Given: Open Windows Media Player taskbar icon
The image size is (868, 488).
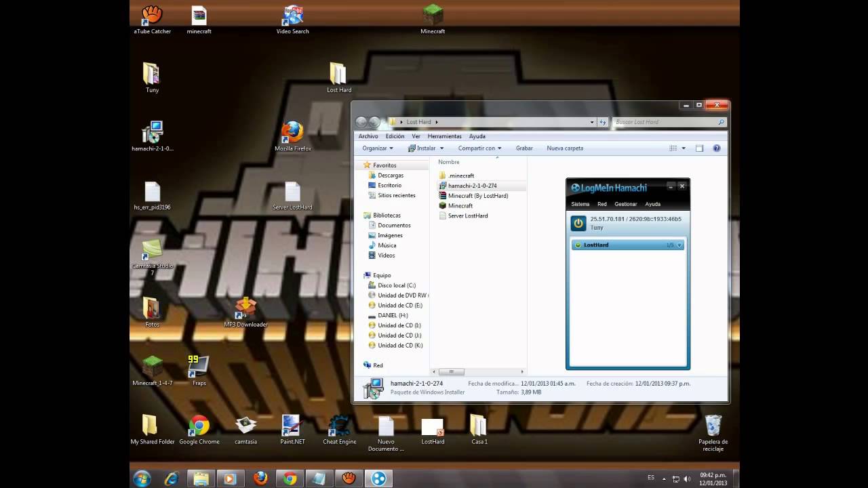Looking at the screenshot, I should (x=230, y=478).
